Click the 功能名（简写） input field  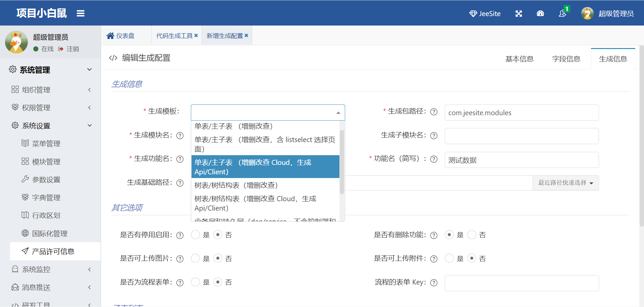(522, 160)
